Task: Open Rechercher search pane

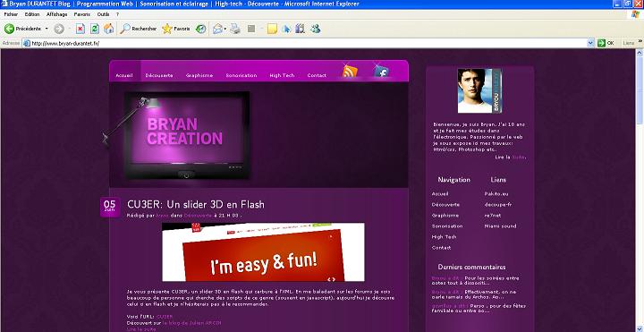Action: (139, 29)
